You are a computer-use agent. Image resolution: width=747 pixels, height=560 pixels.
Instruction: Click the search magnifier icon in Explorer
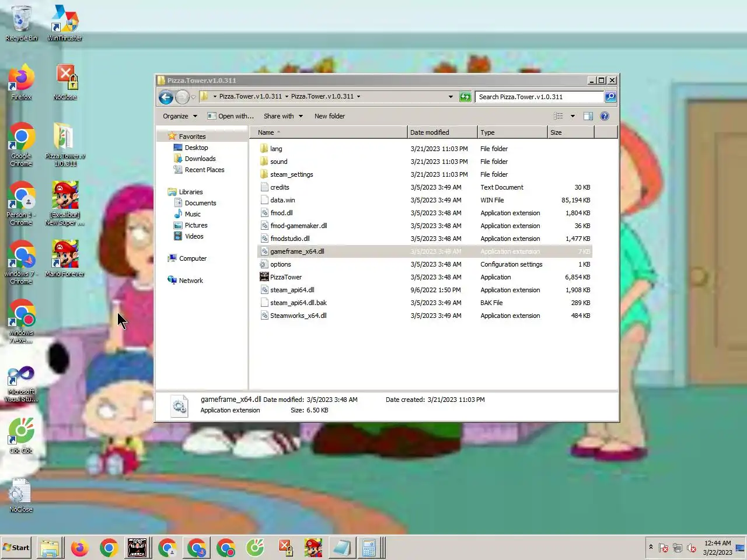pyautogui.click(x=610, y=97)
